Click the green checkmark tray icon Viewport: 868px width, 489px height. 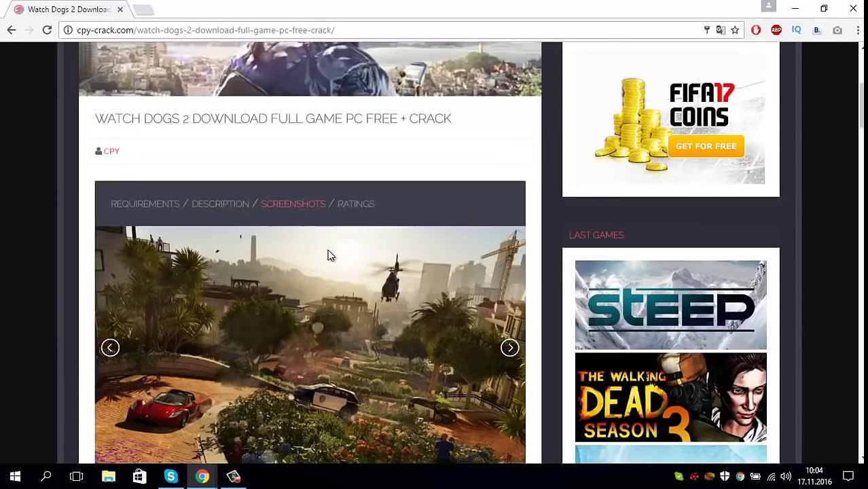coord(679,477)
